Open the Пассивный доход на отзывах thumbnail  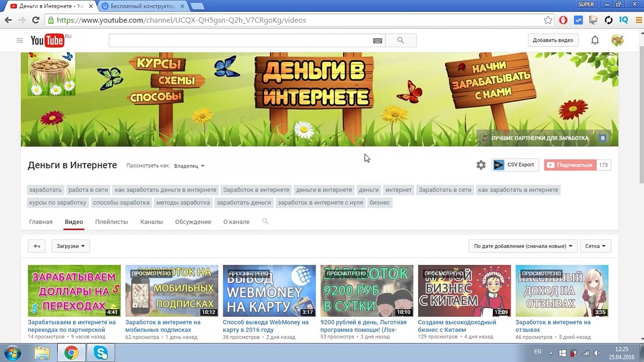pyautogui.click(x=562, y=291)
